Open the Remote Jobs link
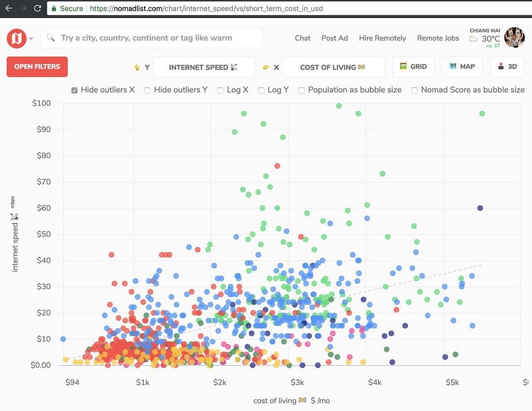The height and width of the screenshot is (411, 532). click(x=438, y=38)
